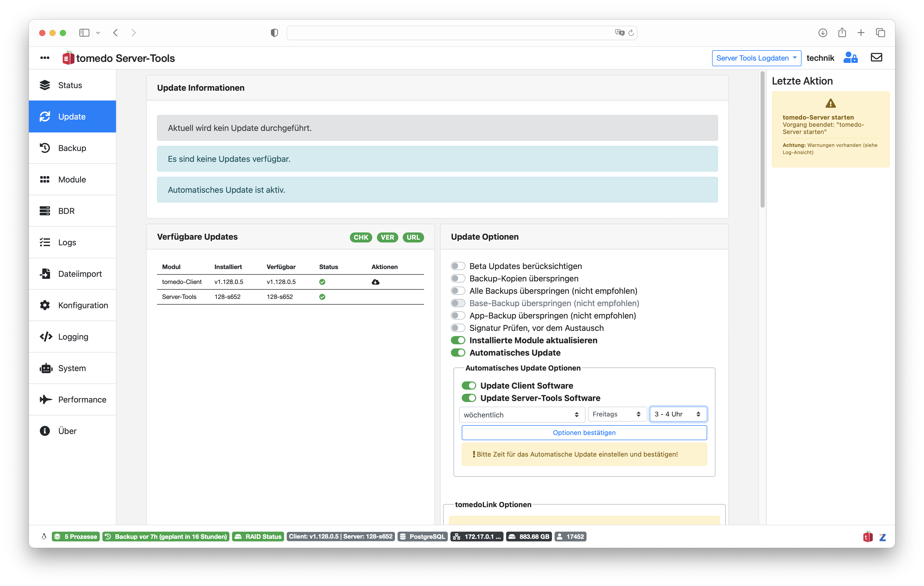Click the tomedo logo icon in header
Screen dimensions: 924x586
68,57
